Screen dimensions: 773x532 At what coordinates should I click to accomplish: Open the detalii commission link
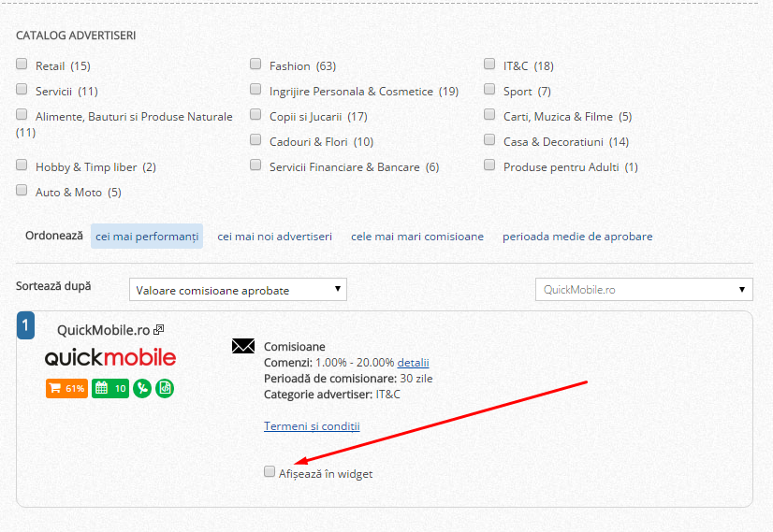click(x=413, y=363)
